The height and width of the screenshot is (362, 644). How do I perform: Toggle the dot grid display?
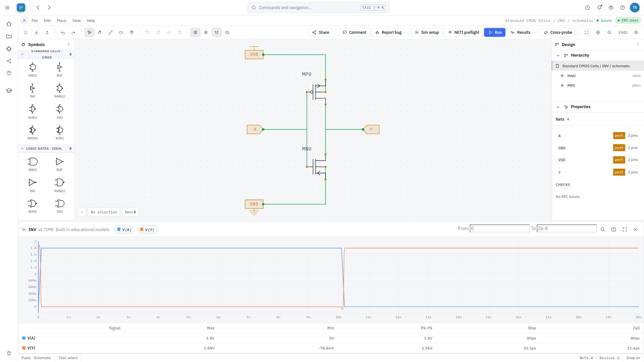[195, 32]
